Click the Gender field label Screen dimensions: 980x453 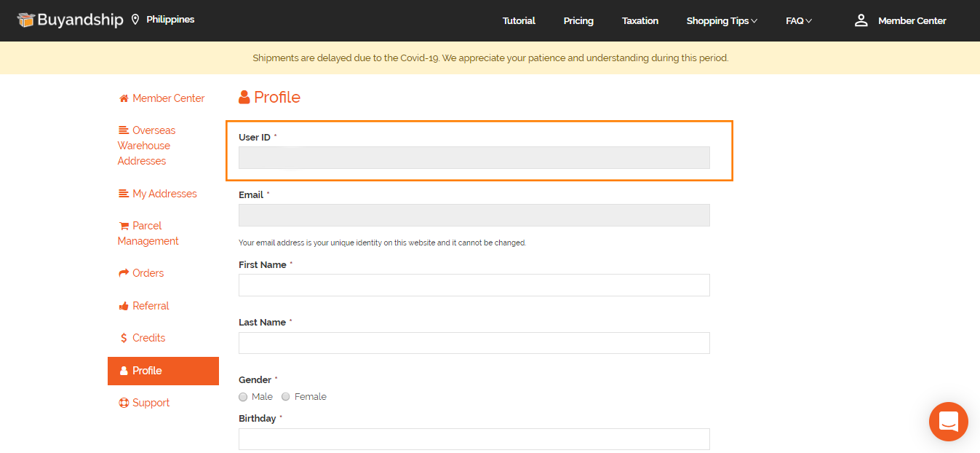click(x=255, y=379)
